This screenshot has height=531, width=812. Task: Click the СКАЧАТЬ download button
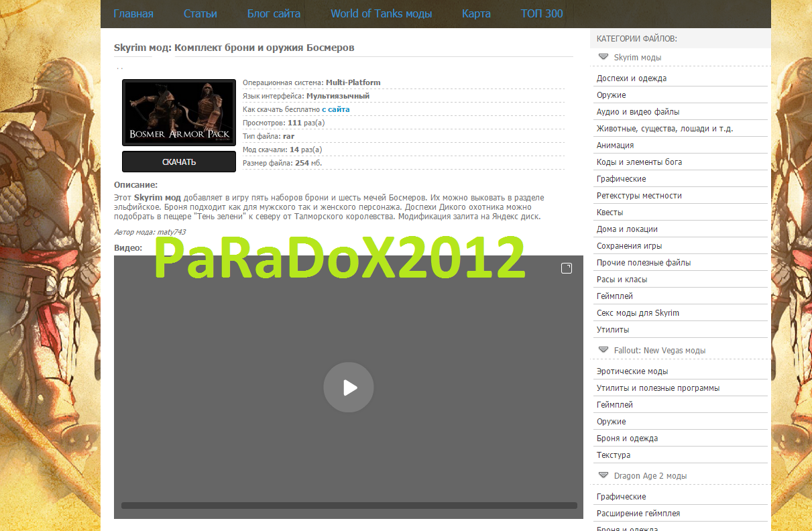[x=179, y=162]
